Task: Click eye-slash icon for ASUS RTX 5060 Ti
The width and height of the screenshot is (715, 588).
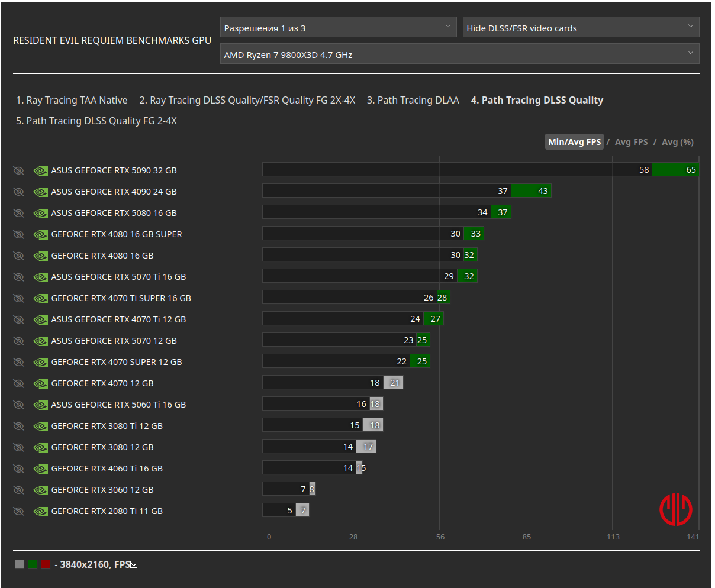Action: [18, 405]
